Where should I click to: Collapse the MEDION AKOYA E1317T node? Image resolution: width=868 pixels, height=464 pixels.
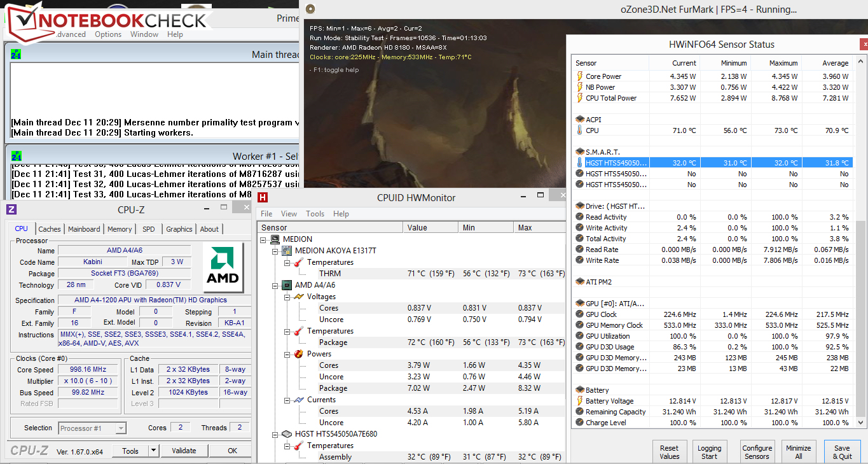[x=275, y=251]
